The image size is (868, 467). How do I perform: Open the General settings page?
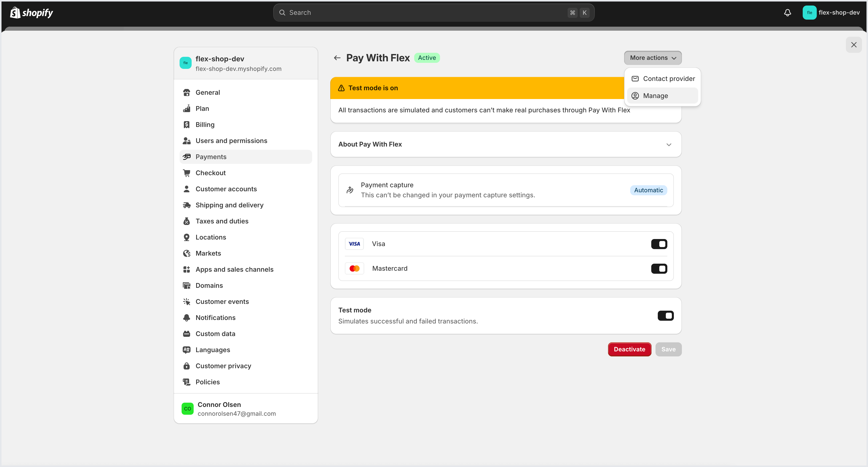coord(246,92)
